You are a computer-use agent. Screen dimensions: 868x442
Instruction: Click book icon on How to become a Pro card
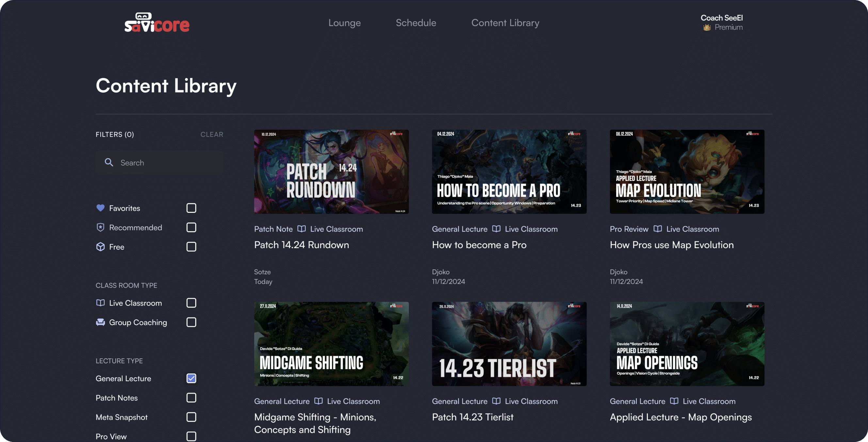[x=496, y=229]
